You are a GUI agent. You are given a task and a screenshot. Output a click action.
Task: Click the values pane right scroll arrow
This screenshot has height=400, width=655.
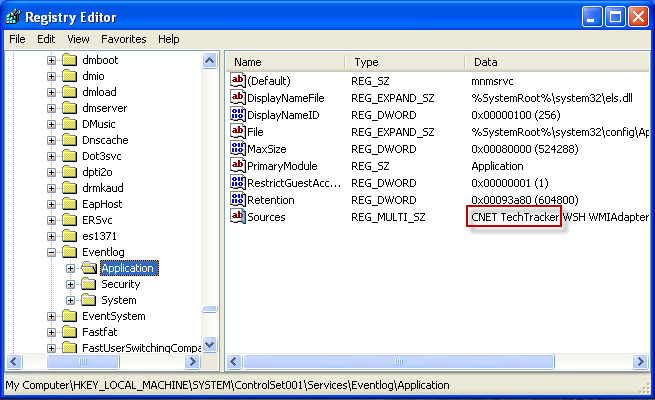tap(640, 361)
